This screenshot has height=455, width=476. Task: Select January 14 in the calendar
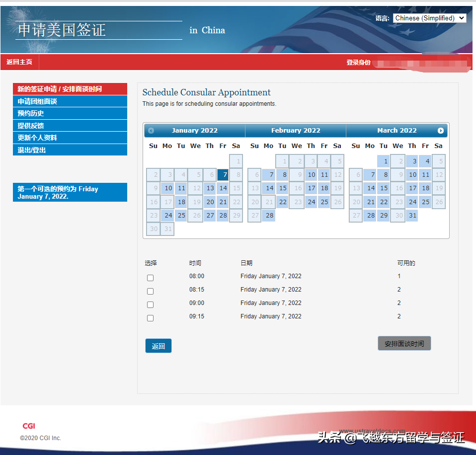(223, 188)
